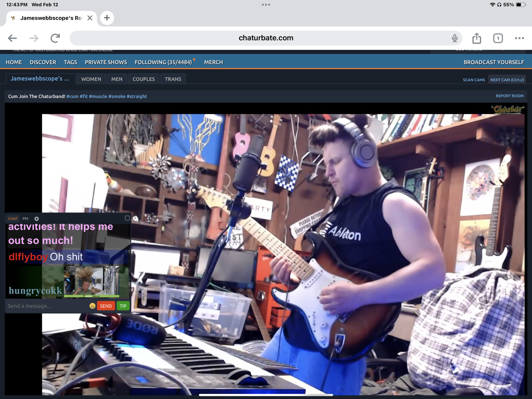Open the tab switcher icon
Image resolution: width=532 pixels, height=399 pixels.
498,38
